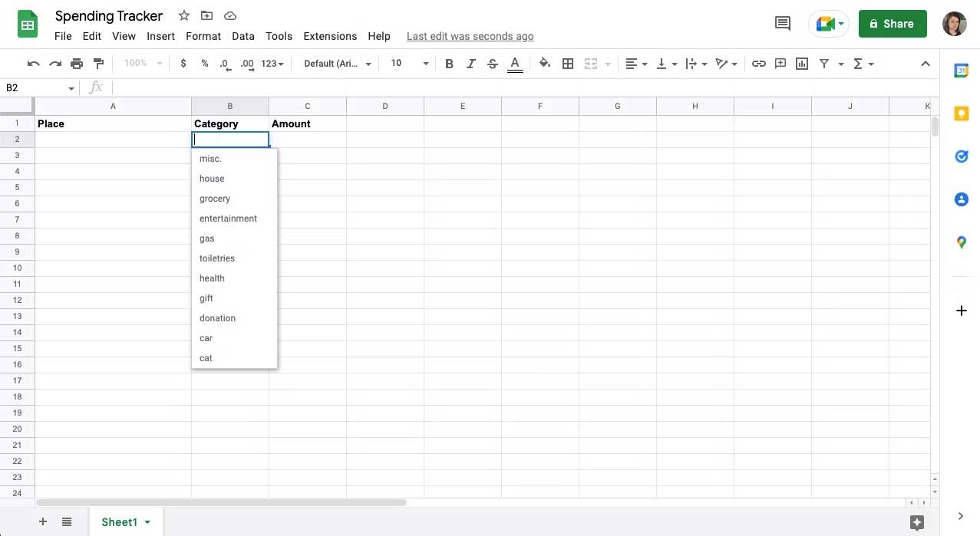Open the borders tool
The width and height of the screenshot is (980, 536).
[x=568, y=64]
